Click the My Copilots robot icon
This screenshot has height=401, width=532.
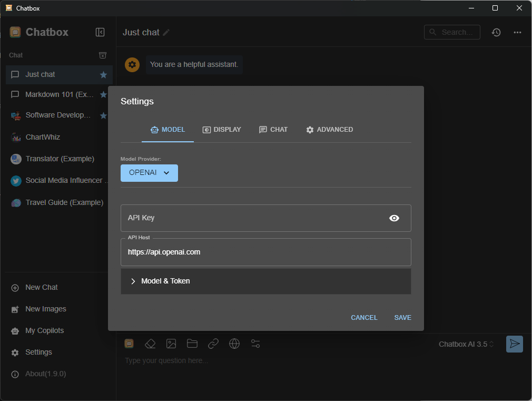coord(15,331)
